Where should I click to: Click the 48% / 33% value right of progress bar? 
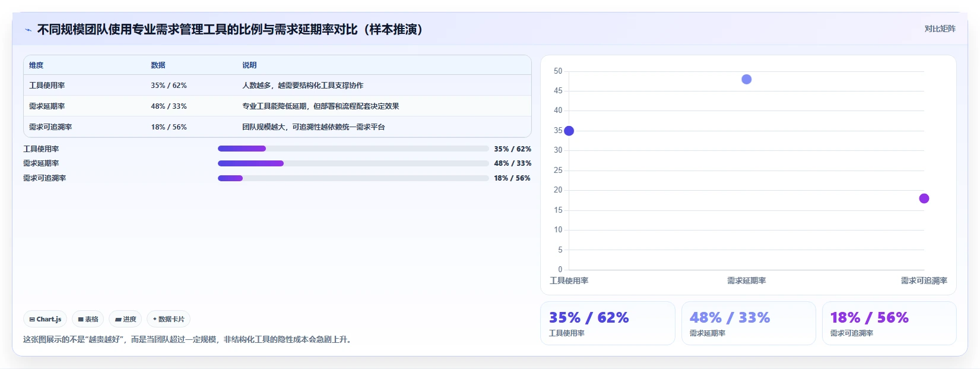pos(512,163)
